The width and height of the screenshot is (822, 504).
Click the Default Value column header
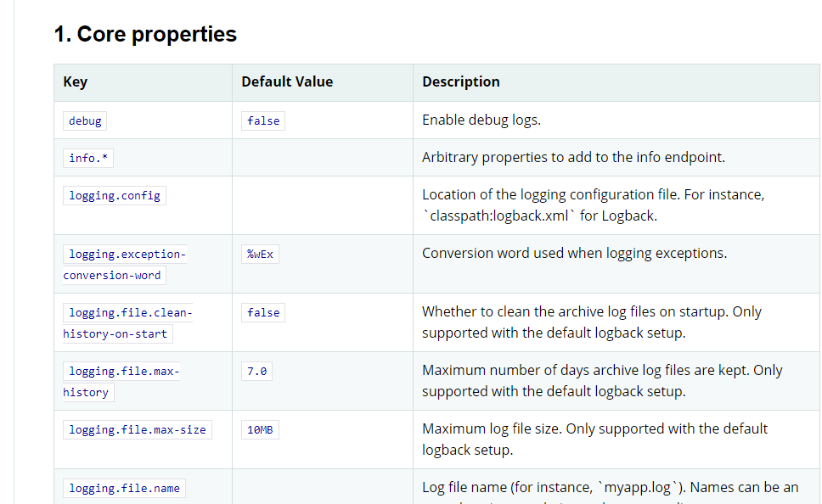pyautogui.click(x=287, y=81)
